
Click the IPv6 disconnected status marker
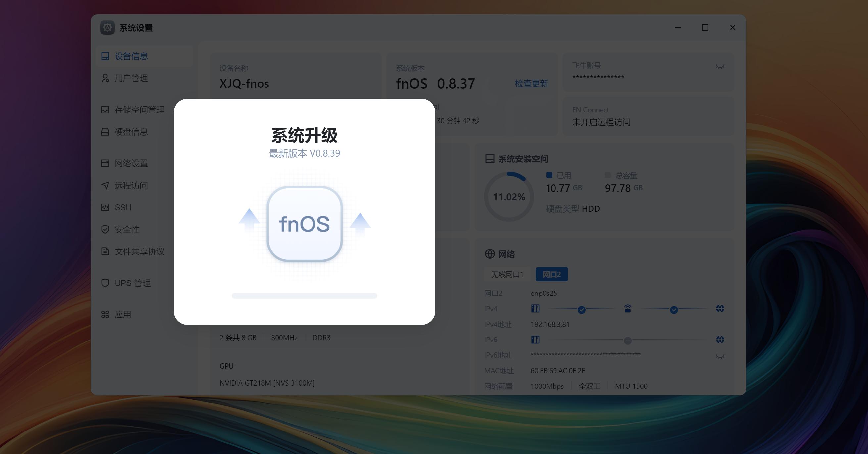(x=627, y=340)
